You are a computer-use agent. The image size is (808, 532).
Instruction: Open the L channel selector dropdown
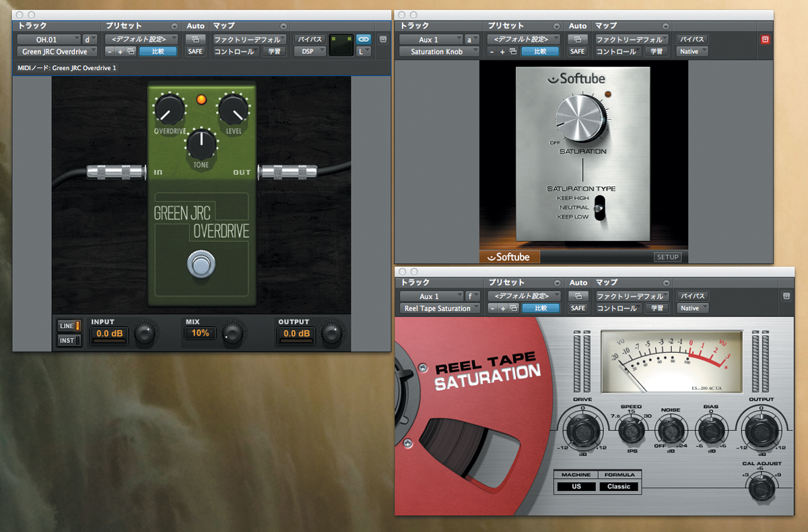[364, 51]
